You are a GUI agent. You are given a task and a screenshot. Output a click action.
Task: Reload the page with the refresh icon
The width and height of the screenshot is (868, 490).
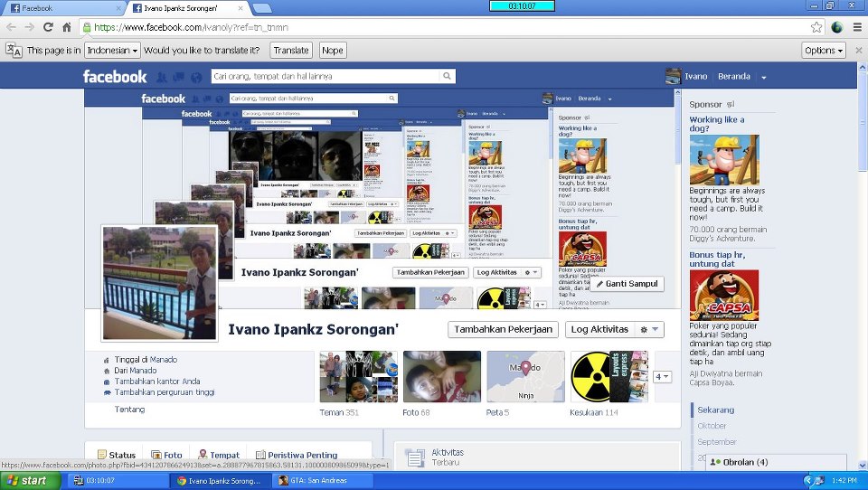(x=48, y=27)
